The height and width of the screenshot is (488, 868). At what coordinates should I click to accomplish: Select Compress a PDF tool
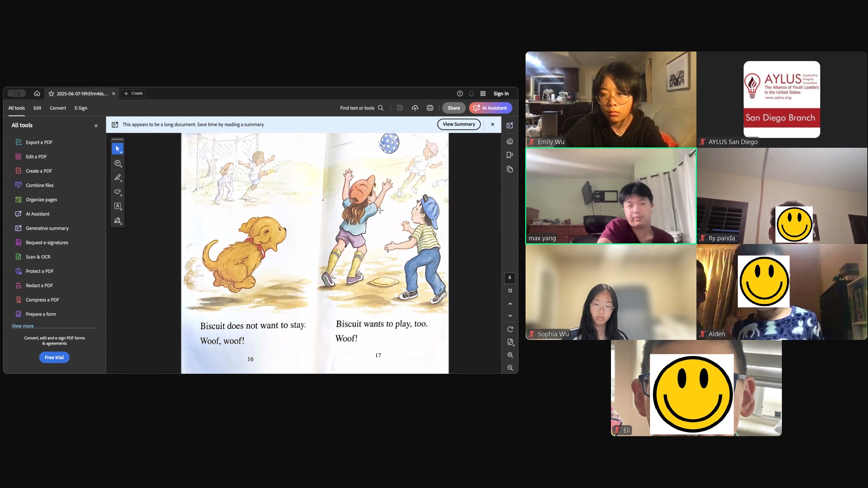coord(42,300)
